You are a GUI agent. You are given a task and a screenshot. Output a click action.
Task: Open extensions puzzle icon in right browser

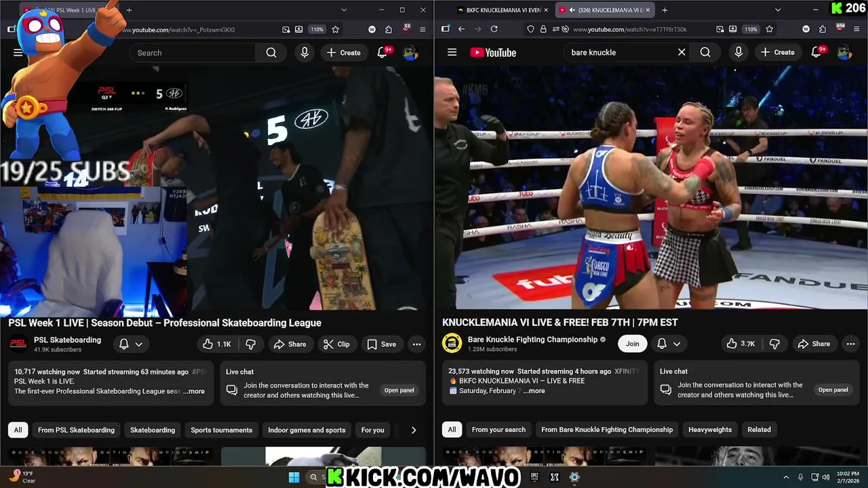pos(823,29)
